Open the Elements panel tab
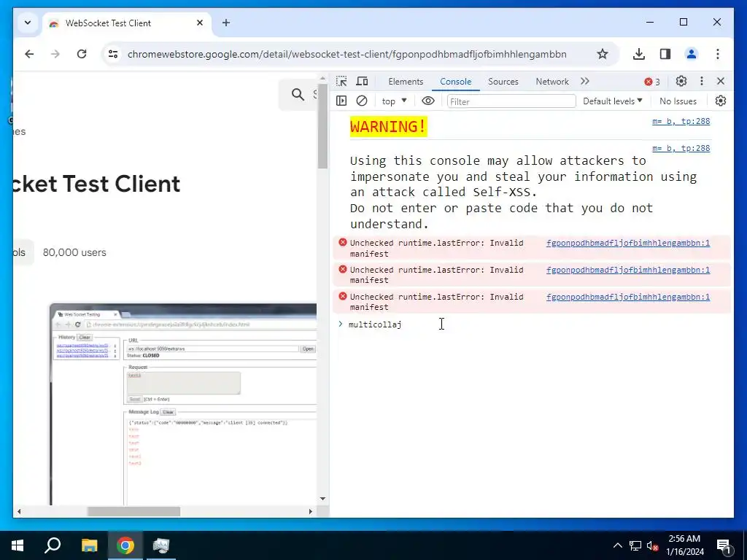The width and height of the screenshot is (747, 560). 406,82
